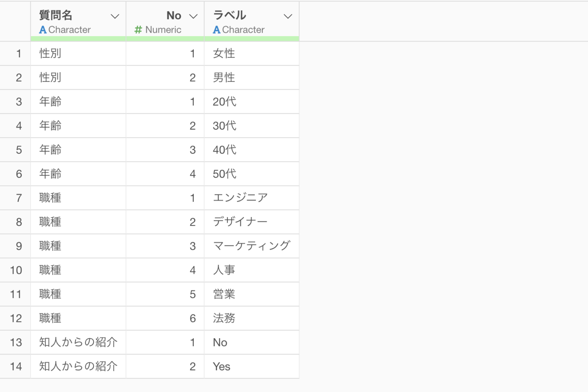Click the 女性 label cell
The image size is (588, 392).
(224, 53)
